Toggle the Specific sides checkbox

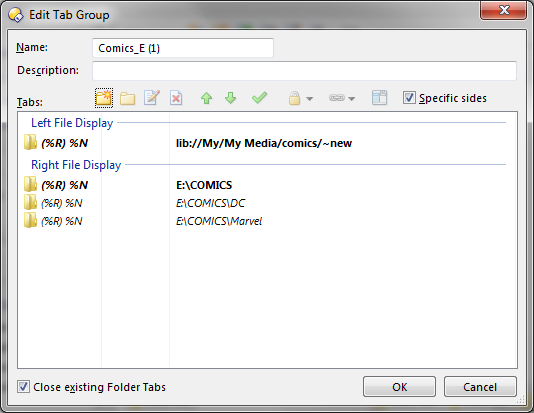409,98
